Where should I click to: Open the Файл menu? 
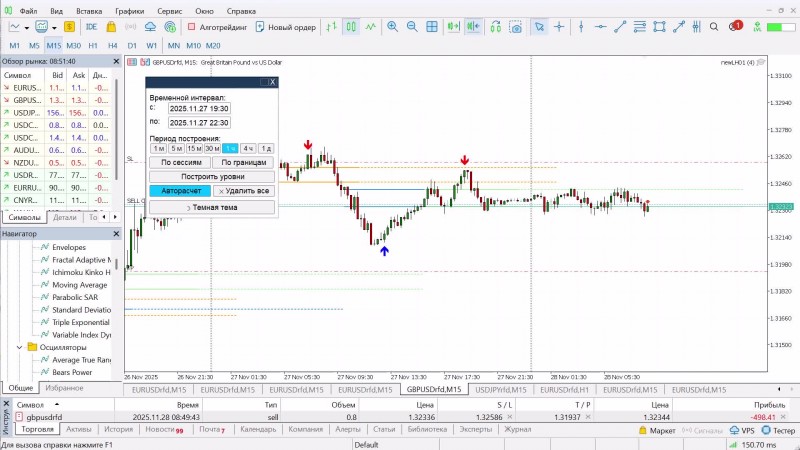point(29,11)
